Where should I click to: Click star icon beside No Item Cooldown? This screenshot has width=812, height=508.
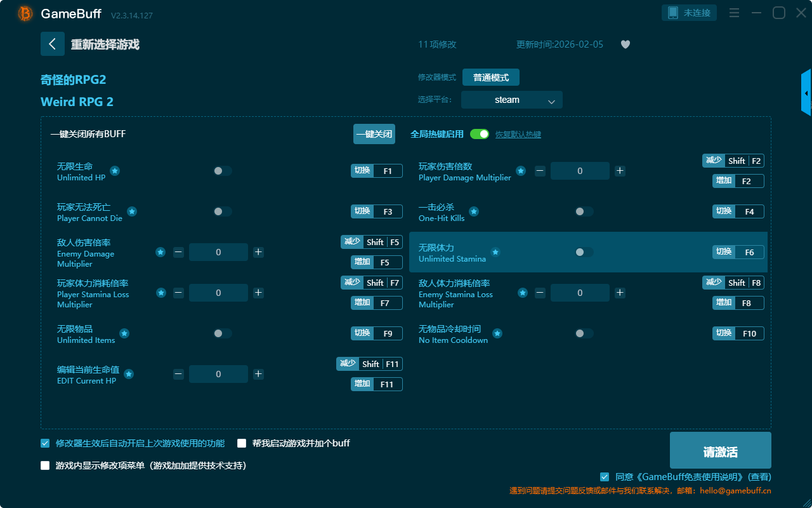[497, 333]
